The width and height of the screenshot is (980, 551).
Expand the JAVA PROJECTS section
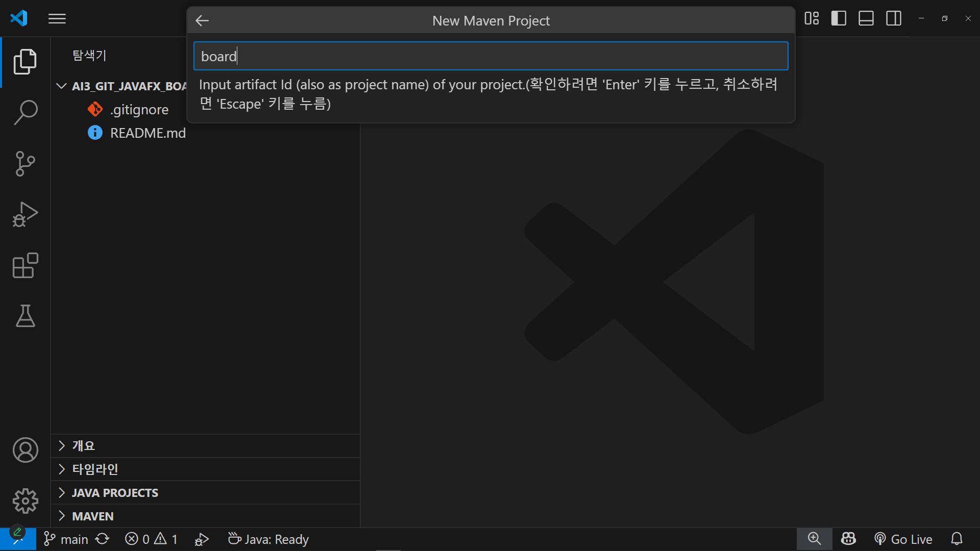206,493
